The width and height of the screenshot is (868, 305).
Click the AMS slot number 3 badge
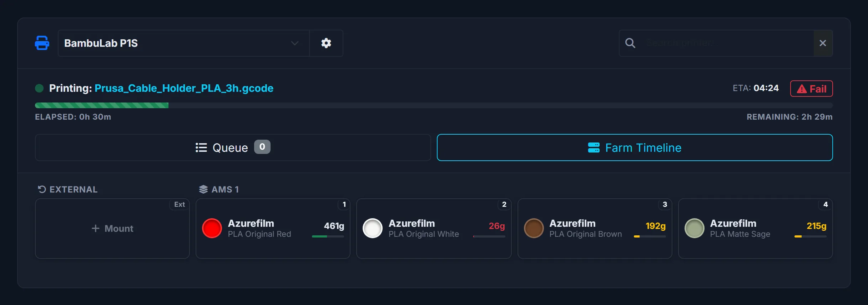[665, 205]
